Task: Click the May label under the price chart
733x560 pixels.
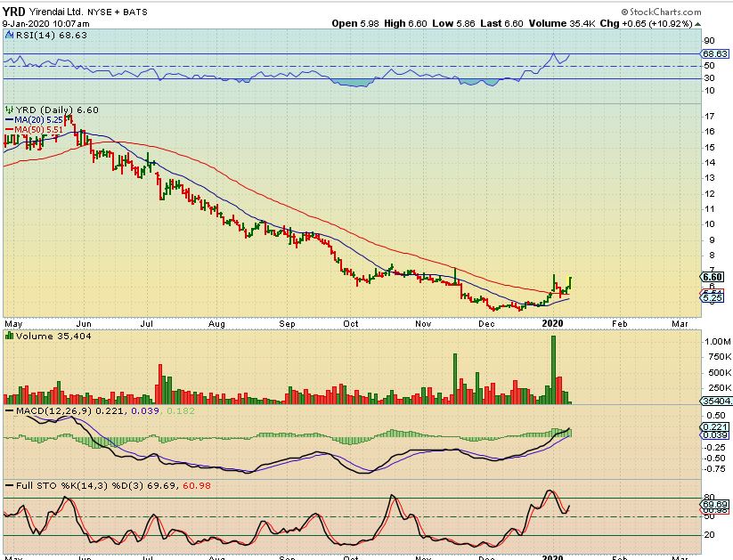Action: [13, 323]
